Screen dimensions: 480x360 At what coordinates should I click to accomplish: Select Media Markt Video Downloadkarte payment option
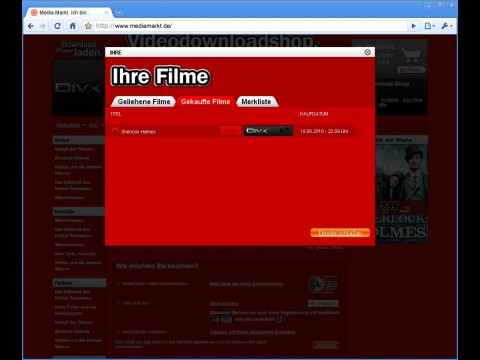click(x=118, y=284)
